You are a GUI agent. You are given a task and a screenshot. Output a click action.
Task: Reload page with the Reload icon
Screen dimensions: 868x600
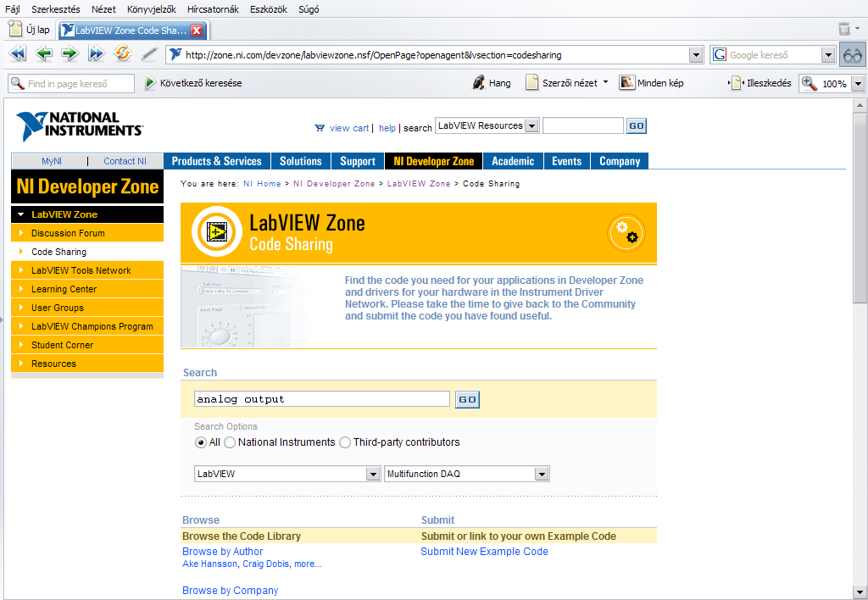click(x=122, y=53)
